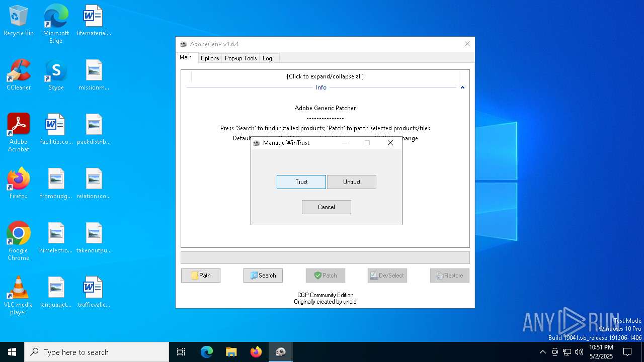Select the languaget image file icon

pos(56,293)
